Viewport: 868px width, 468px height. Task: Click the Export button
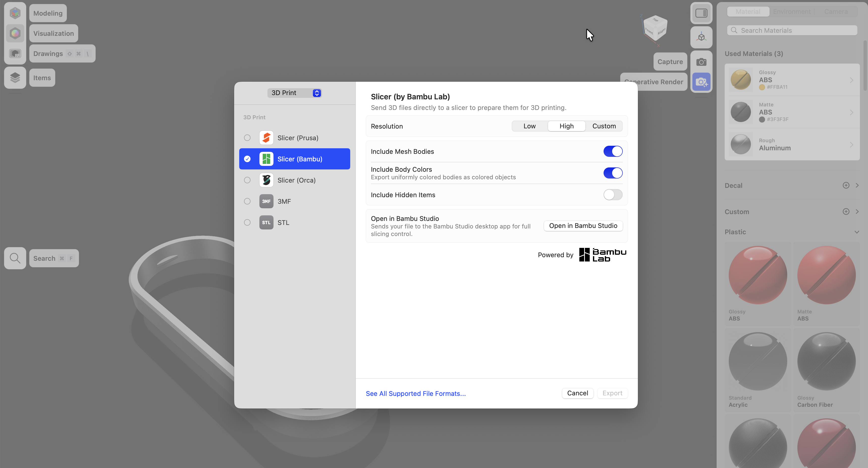tap(612, 393)
